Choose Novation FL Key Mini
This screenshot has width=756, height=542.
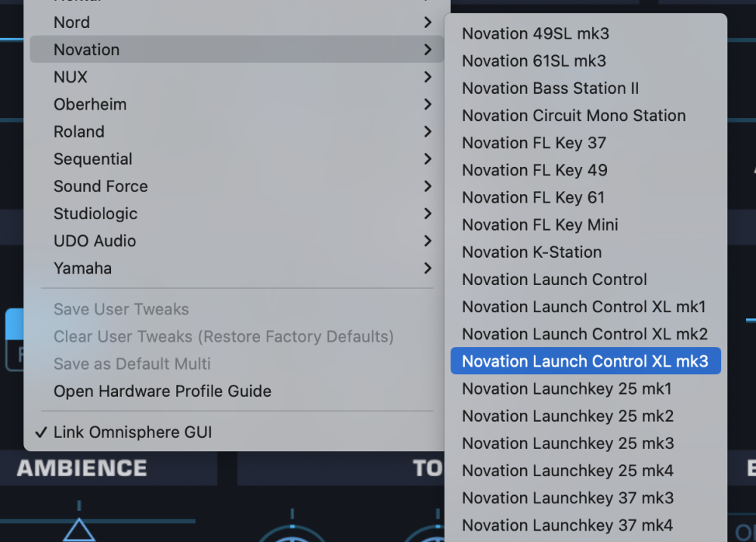[x=540, y=225]
